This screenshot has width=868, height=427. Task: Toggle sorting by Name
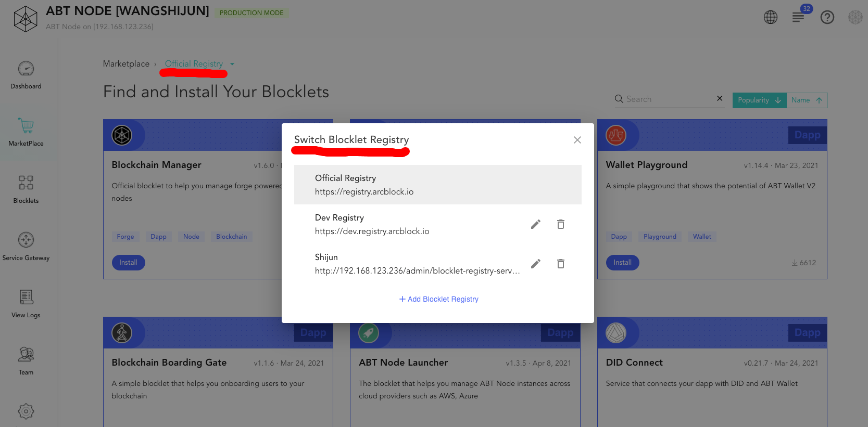point(806,100)
